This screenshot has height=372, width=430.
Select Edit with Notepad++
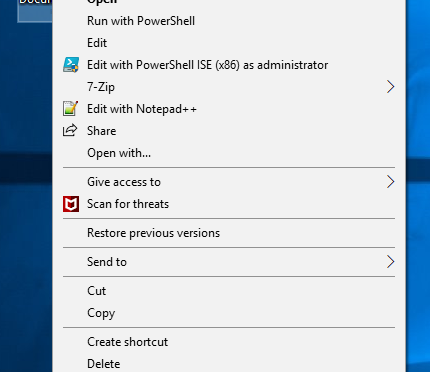229,109
